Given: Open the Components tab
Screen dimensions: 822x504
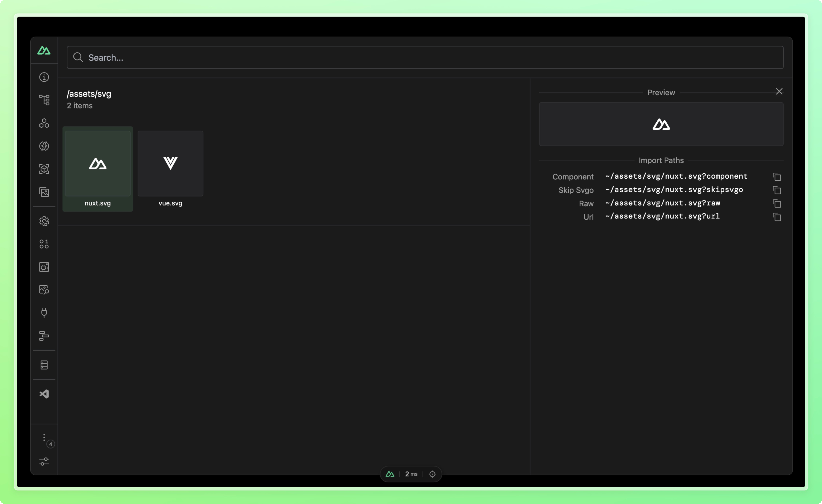Looking at the screenshot, I should 44,123.
